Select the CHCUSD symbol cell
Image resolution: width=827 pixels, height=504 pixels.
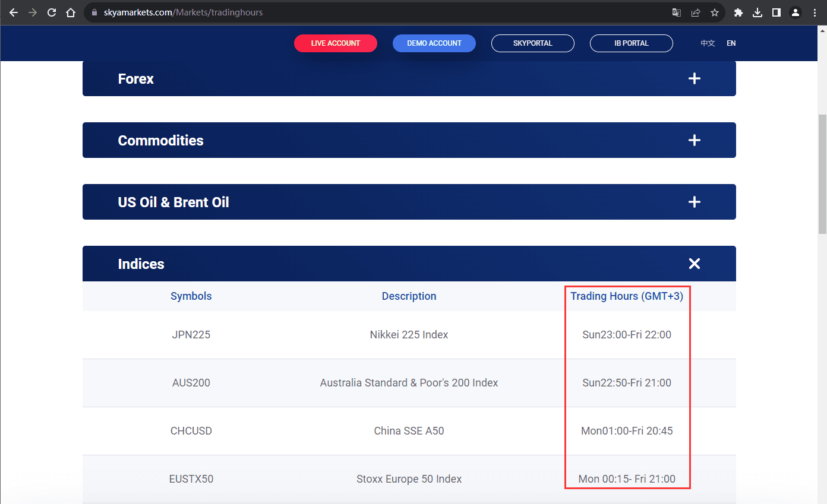[191, 431]
